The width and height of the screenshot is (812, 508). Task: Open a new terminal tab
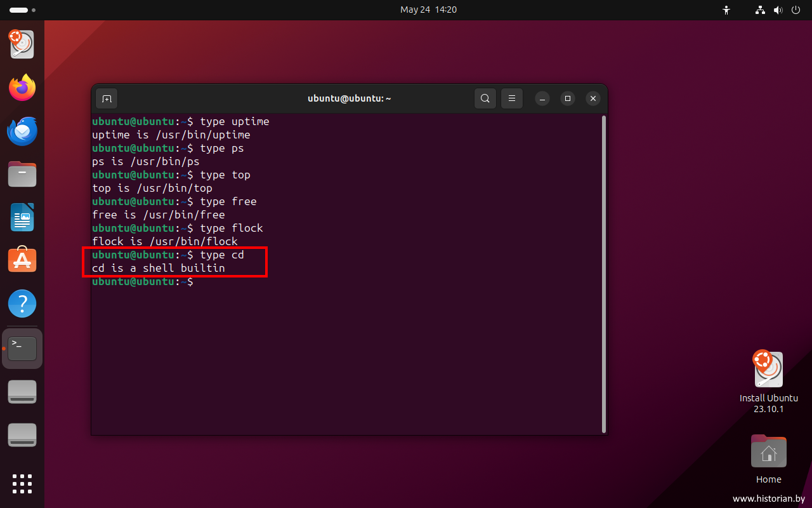(107, 98)
